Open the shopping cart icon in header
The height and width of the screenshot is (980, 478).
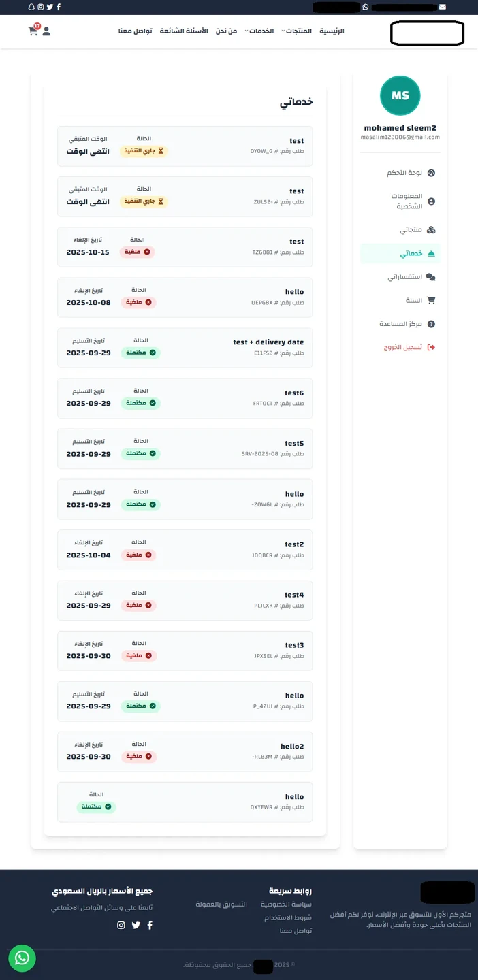pyautogui.click(x=33, y=31)
